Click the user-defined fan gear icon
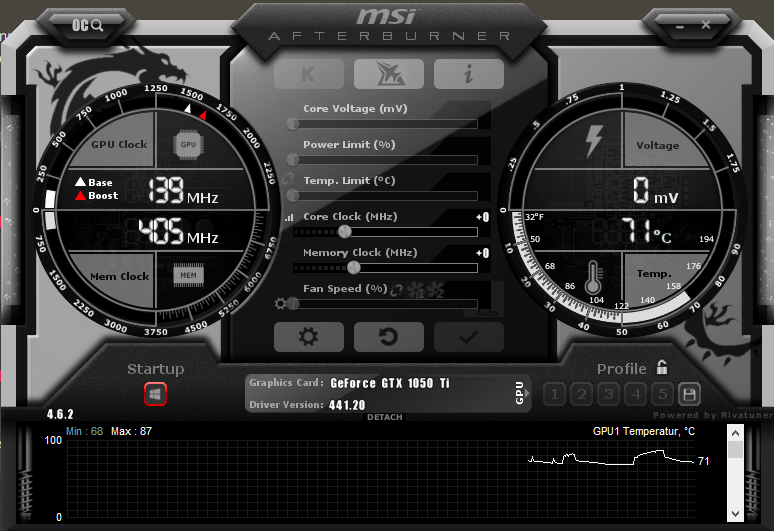 click(x=280, y=303)
